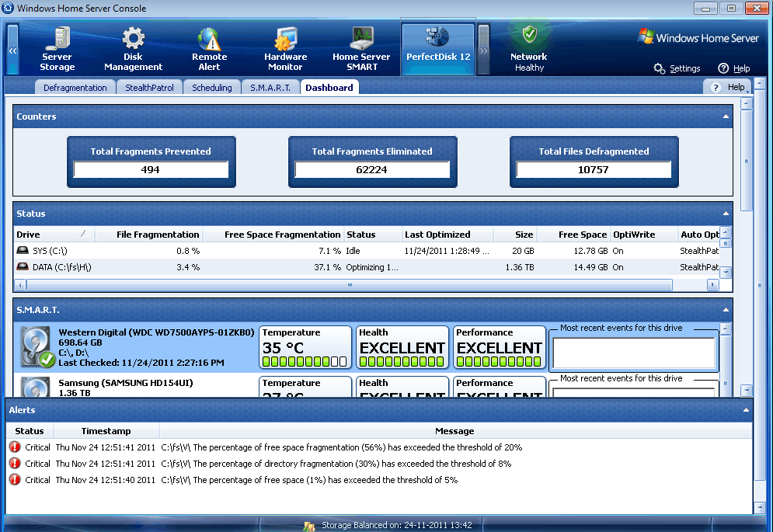Click the DATA drive icon
This screenshot has width=773, height=532.
pos(23,266)
